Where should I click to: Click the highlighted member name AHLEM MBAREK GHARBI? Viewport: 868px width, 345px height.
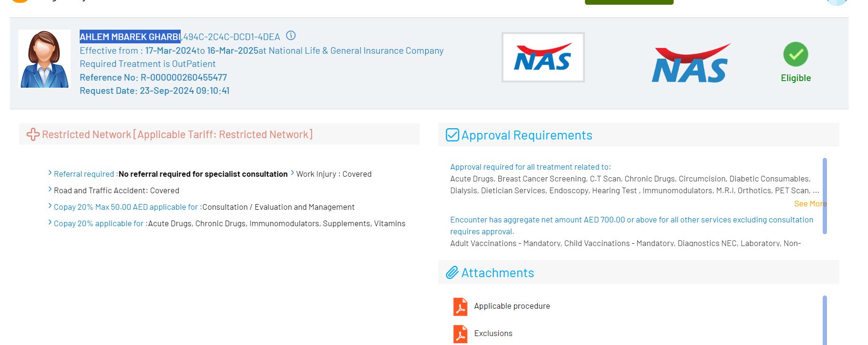[x=130, y=37]
